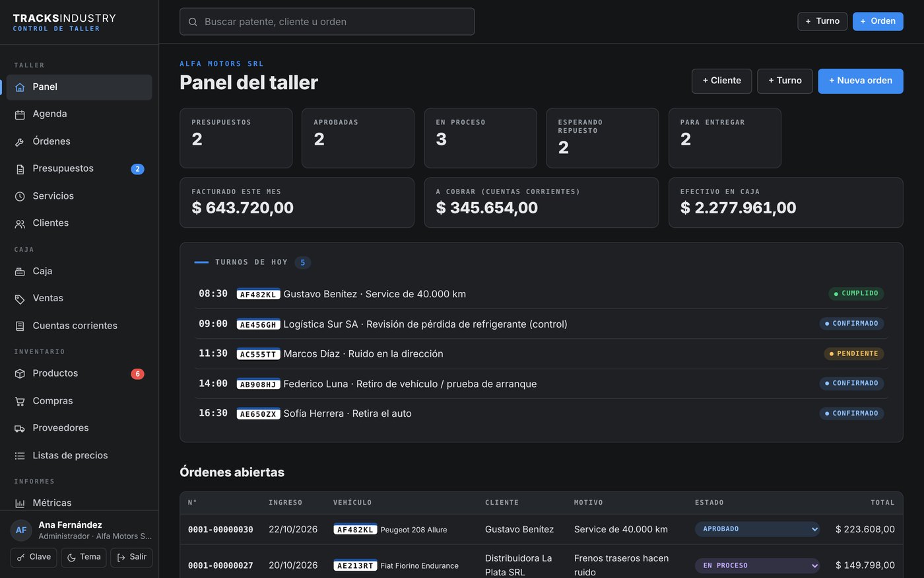Click the Proveedores truck icon
924x578 pixels.
pyautogui.click(x=20, y=429)
